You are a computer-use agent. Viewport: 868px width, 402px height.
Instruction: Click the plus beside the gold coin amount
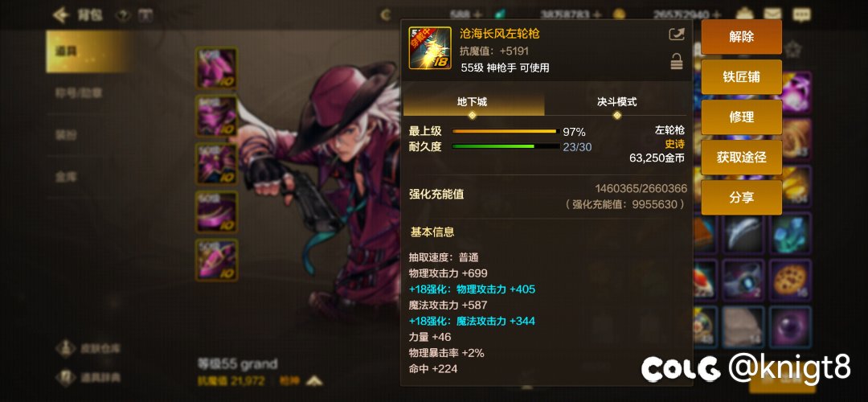click(717, 14)
